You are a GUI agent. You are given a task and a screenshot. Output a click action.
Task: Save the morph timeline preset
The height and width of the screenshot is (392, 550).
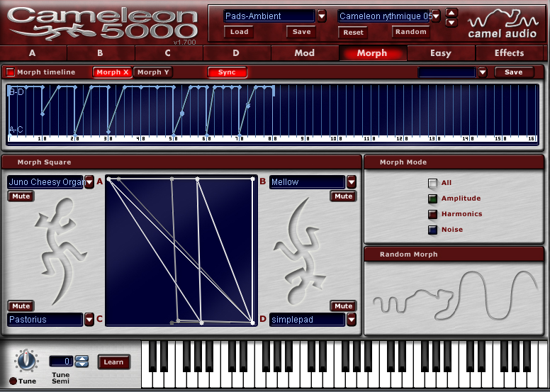coord(514,72)
